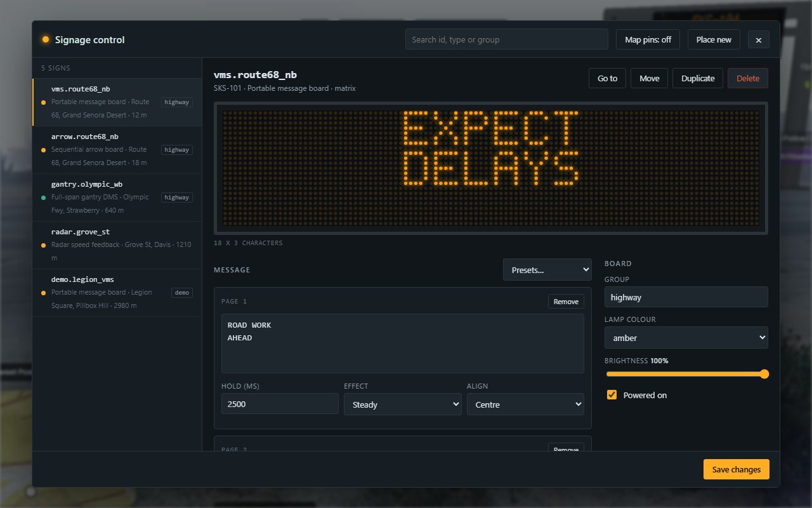This screenshot has width=812, height=508.
Task: Select demo.legion_vms sign entry
Action: pyautogui.click(x=117, y=293)
